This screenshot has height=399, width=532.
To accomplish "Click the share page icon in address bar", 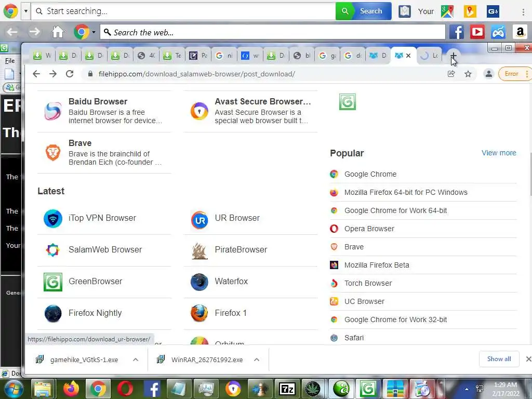I will (x=451, y=74).
